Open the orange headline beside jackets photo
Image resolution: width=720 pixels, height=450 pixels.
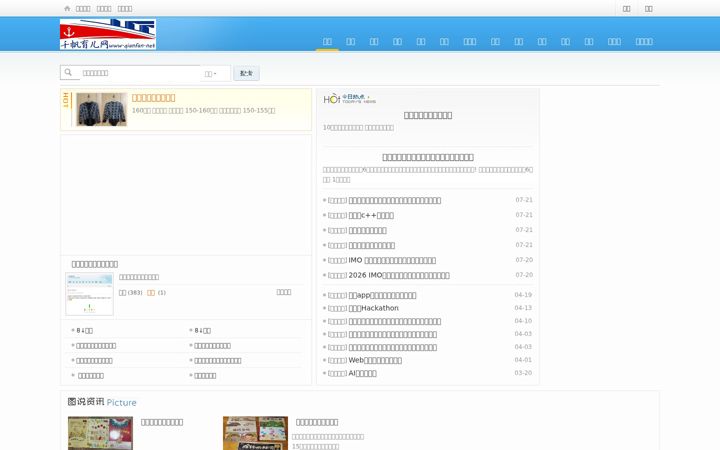153,98
